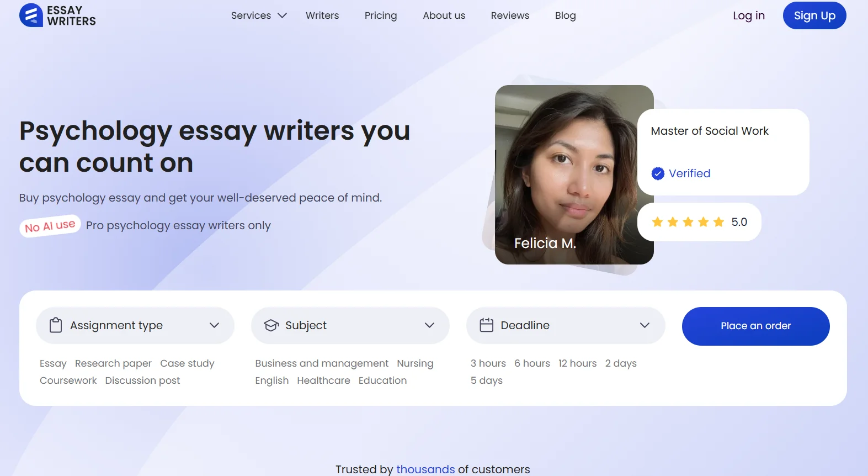
Task: Choose the English subject
Action: [271, 380]
